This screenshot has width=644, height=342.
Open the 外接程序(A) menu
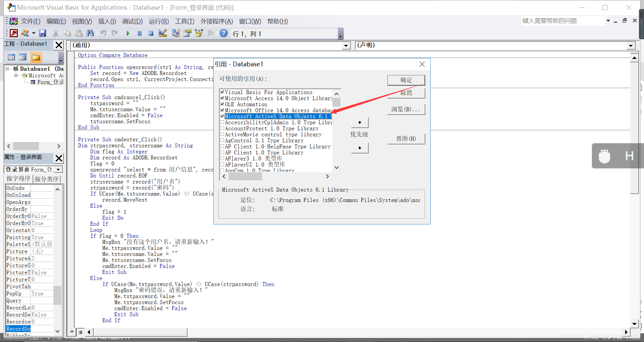pyautogui.click(x=216, y=21)
